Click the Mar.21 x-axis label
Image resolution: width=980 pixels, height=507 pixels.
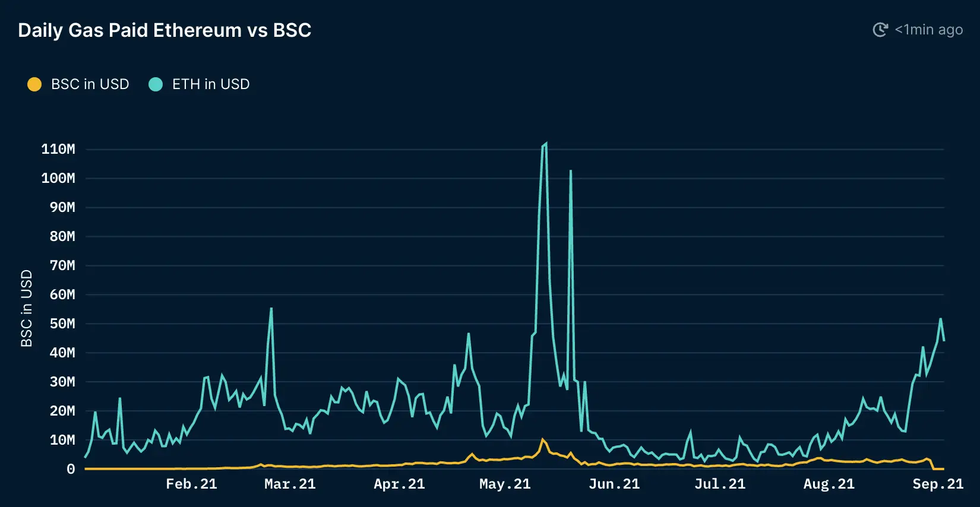point(290,484)
